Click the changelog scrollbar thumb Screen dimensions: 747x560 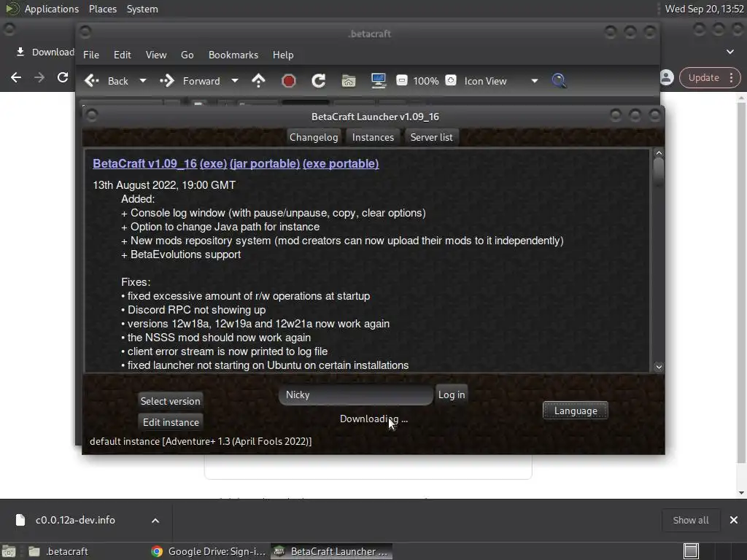[659, 172]
